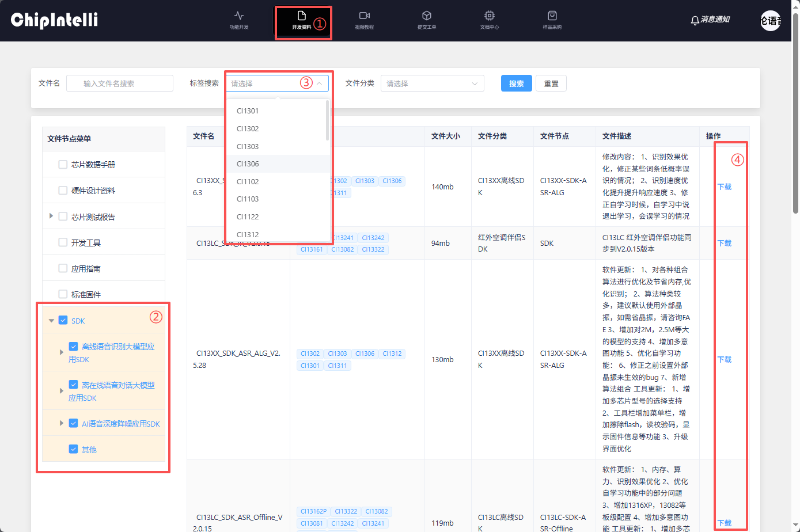Screen dimensions: 800x532
Task: Focus the 文件名 search input field
Action: click(x=120, y=83)
